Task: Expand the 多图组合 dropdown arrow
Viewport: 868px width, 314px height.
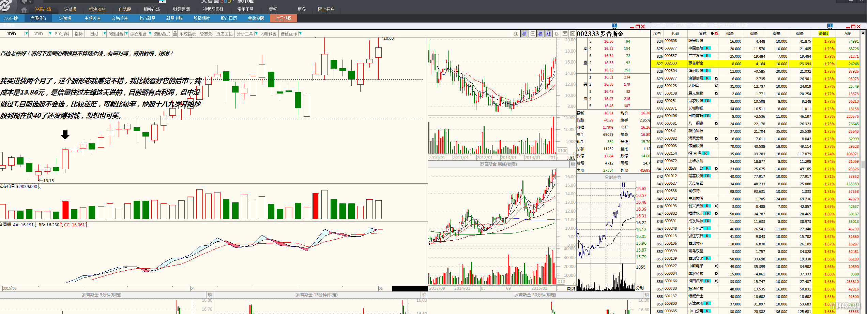Action: (150, 34)
